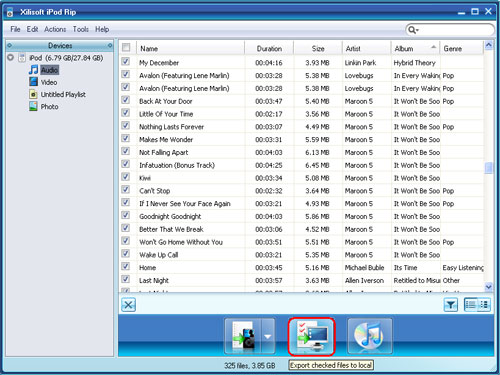The image size is (500, 375).
Task: Click the left arrow in Devices header
Action: point(9,45)
